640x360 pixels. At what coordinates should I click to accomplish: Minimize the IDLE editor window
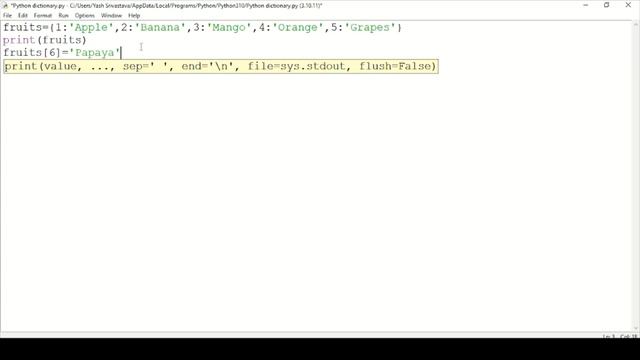pos(586,5)
